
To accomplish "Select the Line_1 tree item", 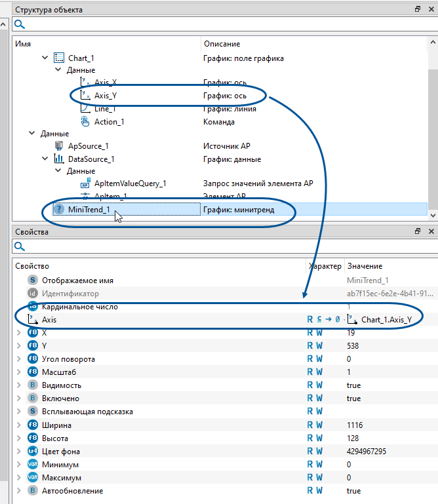I will point(105,109).
